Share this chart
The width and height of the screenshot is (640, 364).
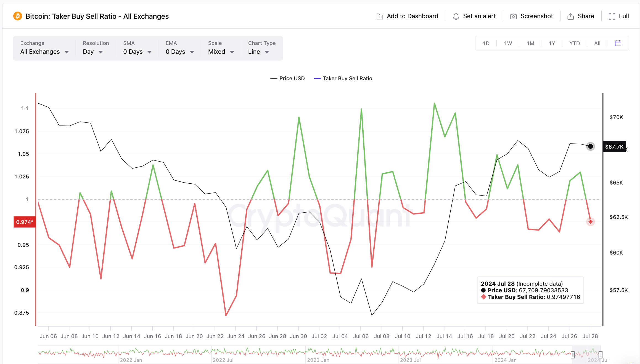click(x=580, y=16)
